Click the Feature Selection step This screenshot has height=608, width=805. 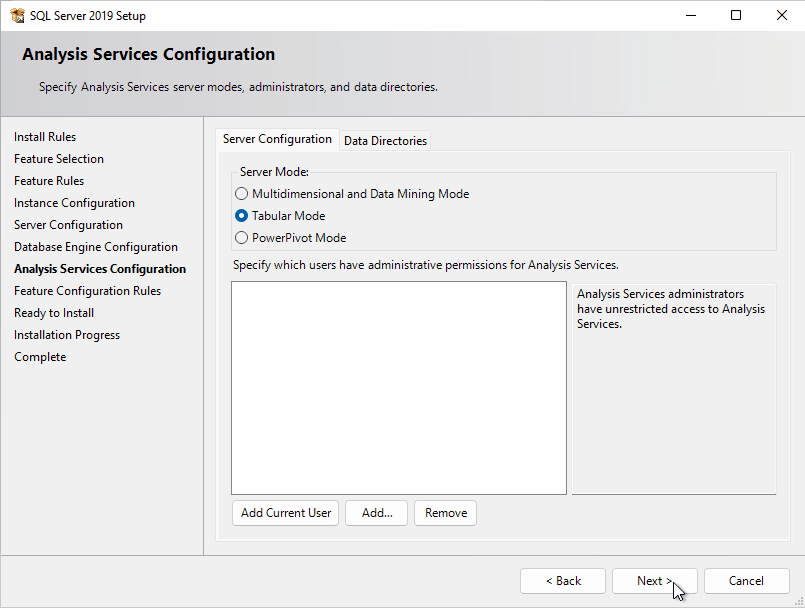(x=59, y=159)
